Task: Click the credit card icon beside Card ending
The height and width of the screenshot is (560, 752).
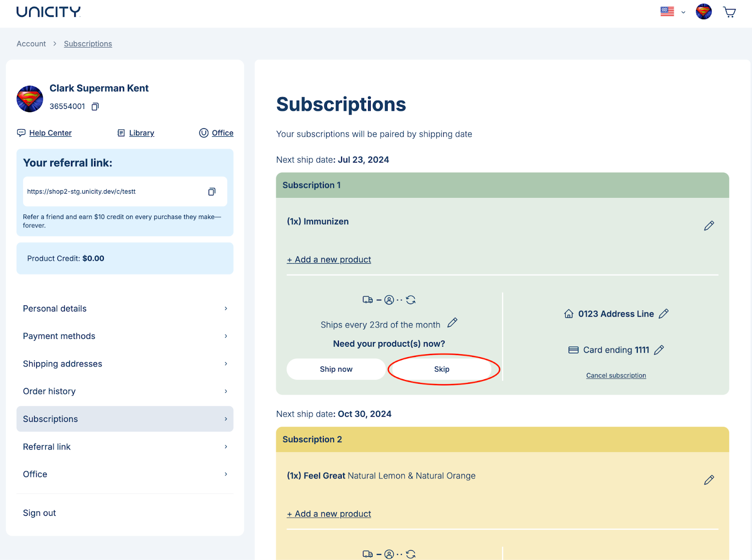Action: [x=573, y=350]
